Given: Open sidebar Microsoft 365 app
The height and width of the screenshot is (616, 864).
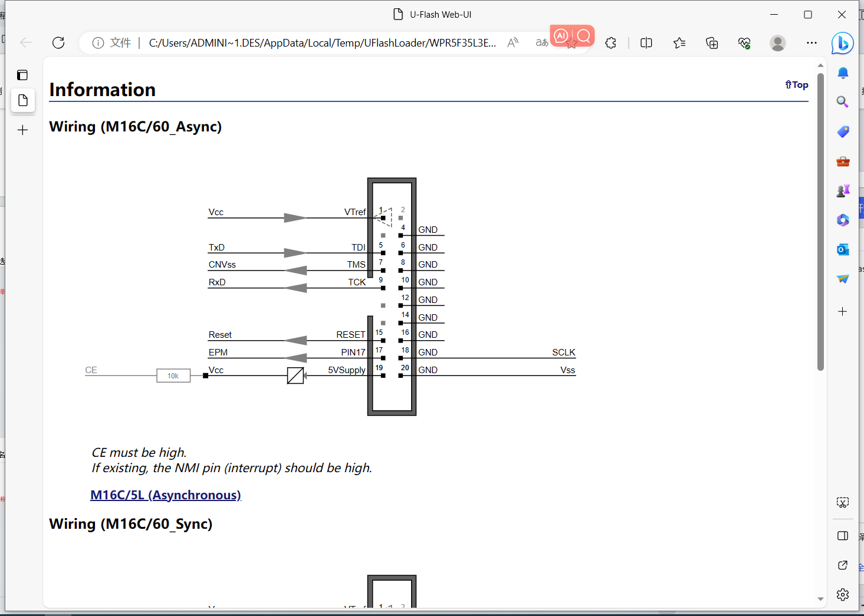Looking at the screenshot, I should click(843, 220).
